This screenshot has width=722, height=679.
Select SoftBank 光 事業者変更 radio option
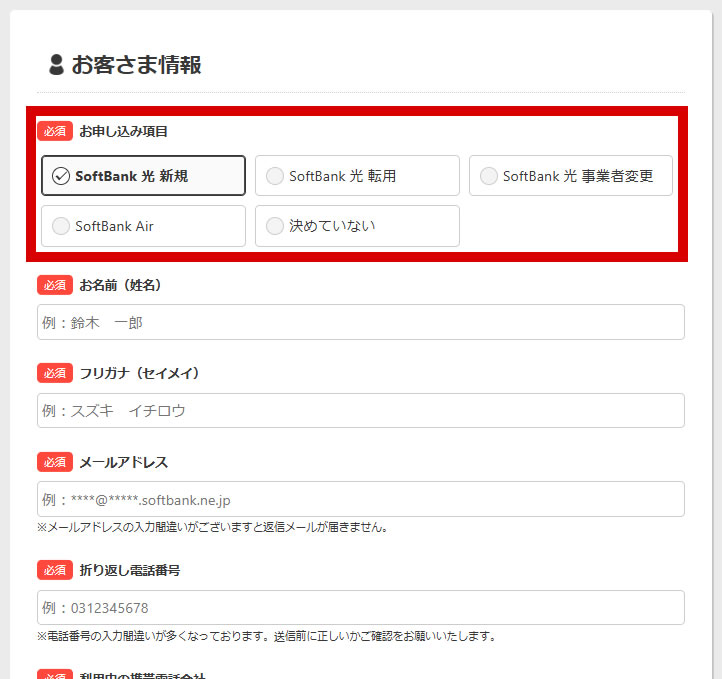coord(570,176)
